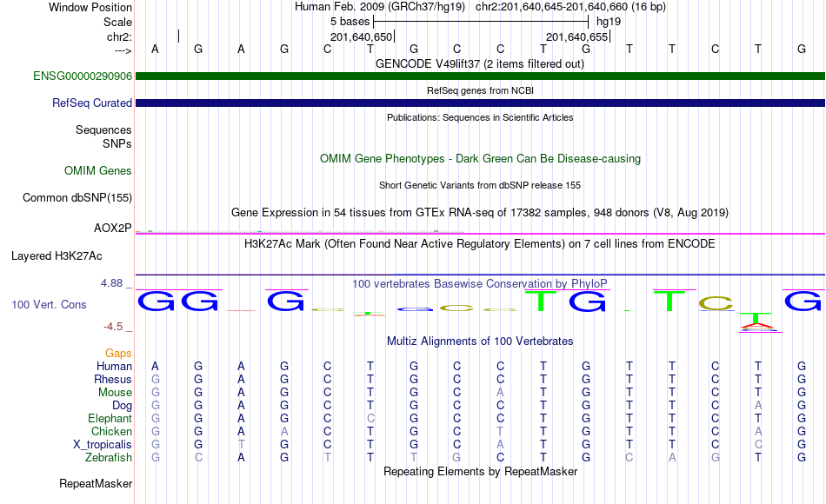Click the Layered H3K27Ac track label

[57, 256]
